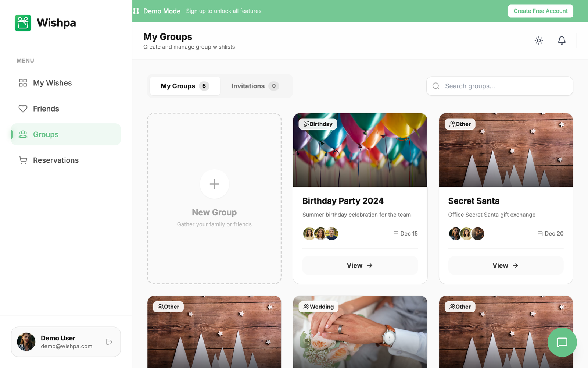Click the Wedding hands cover image
The width and height of the screenshot is (588, 368).
[x=360, y=332]
